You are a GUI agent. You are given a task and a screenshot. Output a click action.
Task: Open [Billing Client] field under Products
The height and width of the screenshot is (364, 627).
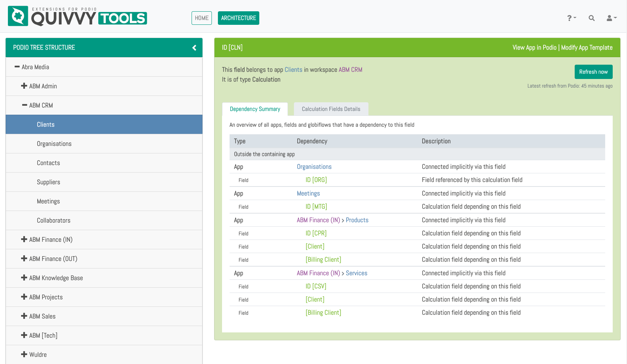[323, 260]
